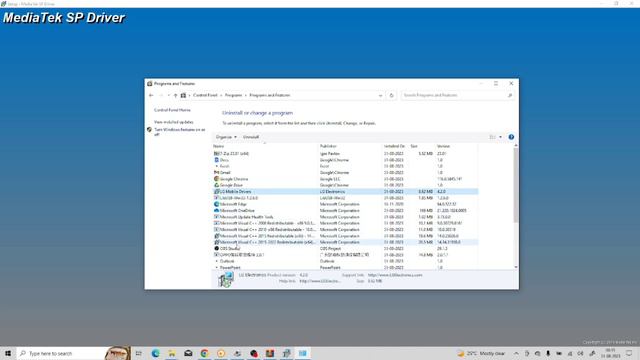Click the help question mark icon
The image size is (640, 360).
tap(511, 137)
